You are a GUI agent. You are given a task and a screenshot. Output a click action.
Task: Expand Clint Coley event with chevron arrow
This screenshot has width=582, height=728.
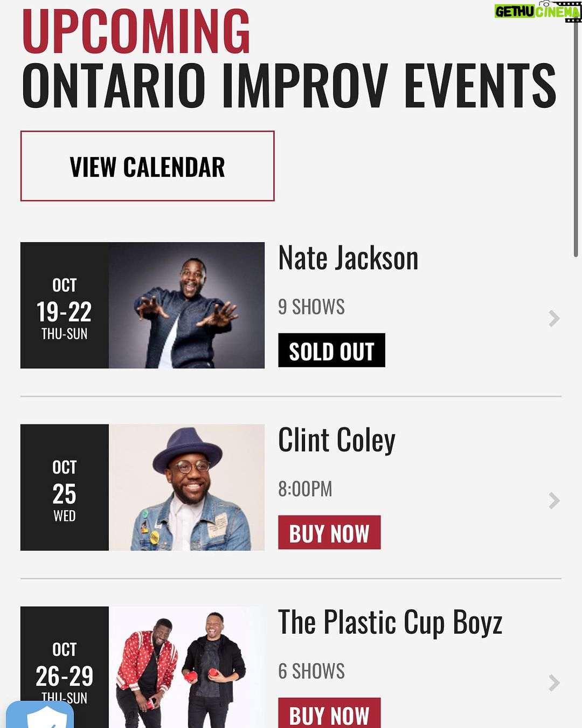tap(554, 500)
